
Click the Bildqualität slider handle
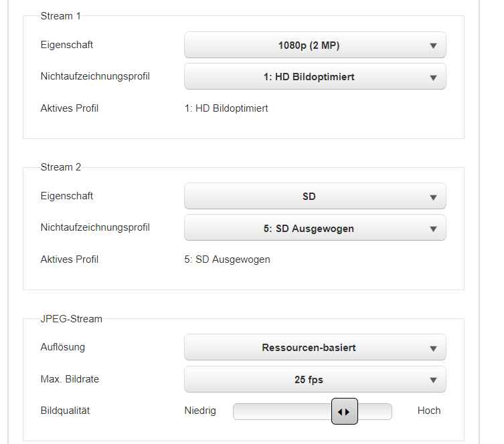pyautogui.click(x=345, y=411)
